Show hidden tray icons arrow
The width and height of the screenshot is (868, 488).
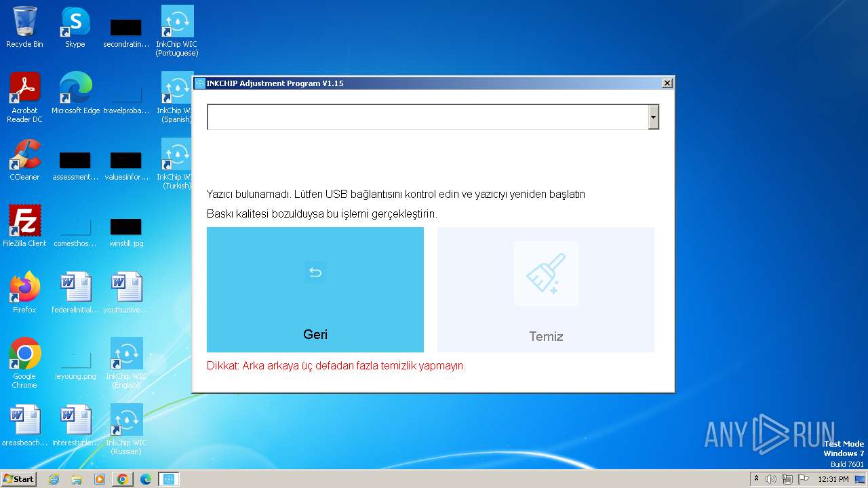[x=757, y=479]
